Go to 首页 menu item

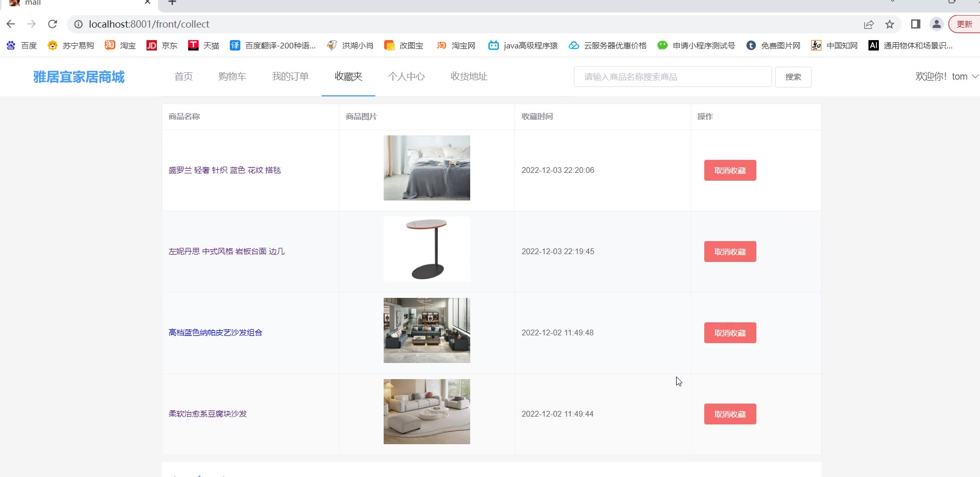tap(183, 77)
